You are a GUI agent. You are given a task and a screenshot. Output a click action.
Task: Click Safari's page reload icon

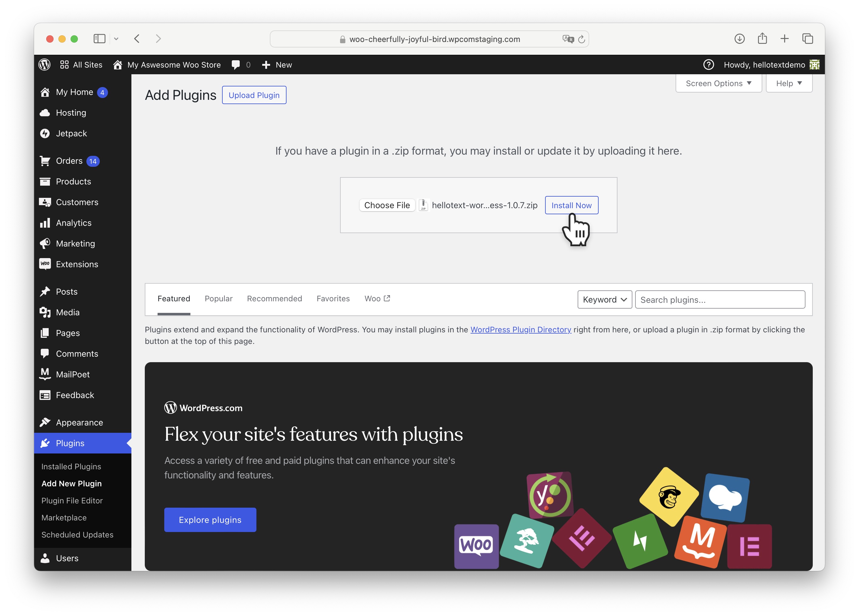point(581,39)
